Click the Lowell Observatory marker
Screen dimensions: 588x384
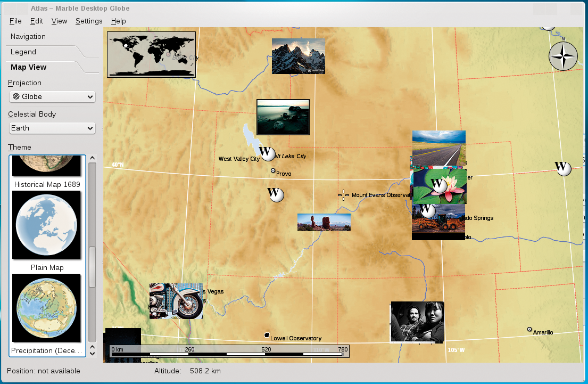pyautogui.click(x=267, y=335)
